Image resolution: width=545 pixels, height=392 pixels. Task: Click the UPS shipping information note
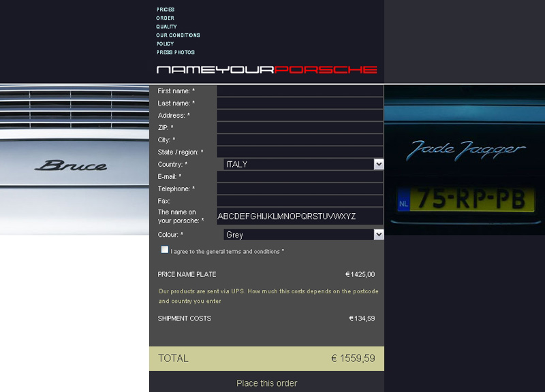click(268, 296)
